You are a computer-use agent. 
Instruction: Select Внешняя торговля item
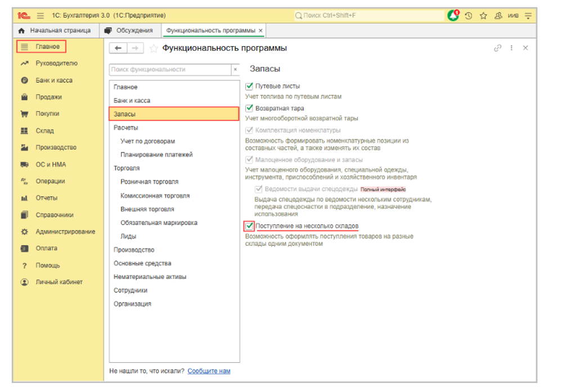(x=174, y=209)
